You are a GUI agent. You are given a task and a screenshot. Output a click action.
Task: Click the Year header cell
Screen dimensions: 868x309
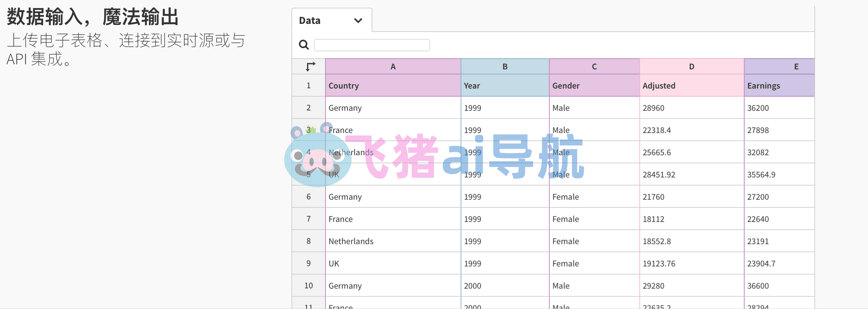pos(505,85)
